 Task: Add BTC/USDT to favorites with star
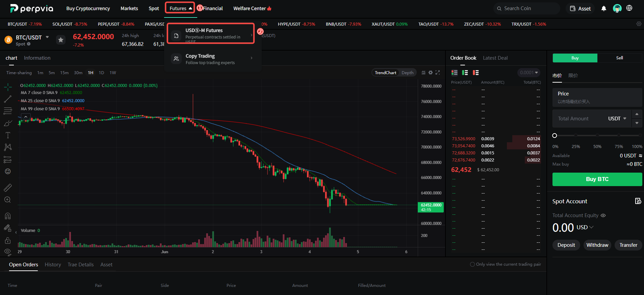coord(61,40)
